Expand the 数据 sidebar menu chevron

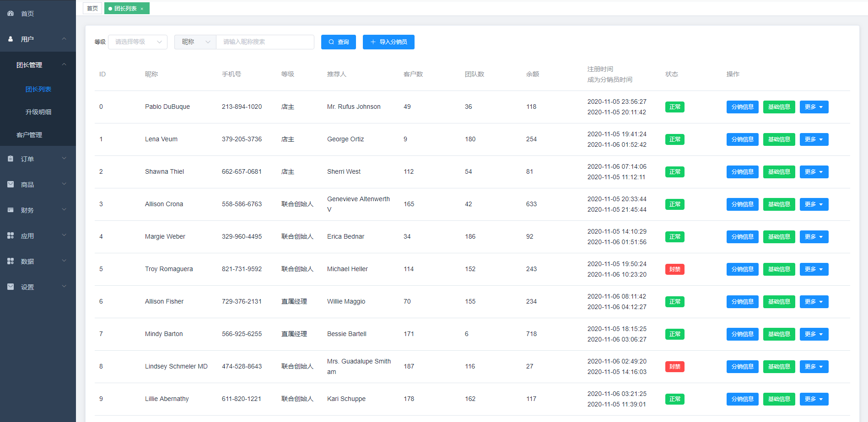[64, 261]
